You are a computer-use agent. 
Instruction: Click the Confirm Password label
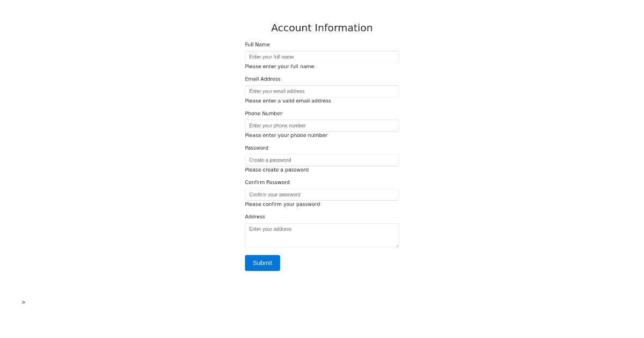(x=267, y=182)
